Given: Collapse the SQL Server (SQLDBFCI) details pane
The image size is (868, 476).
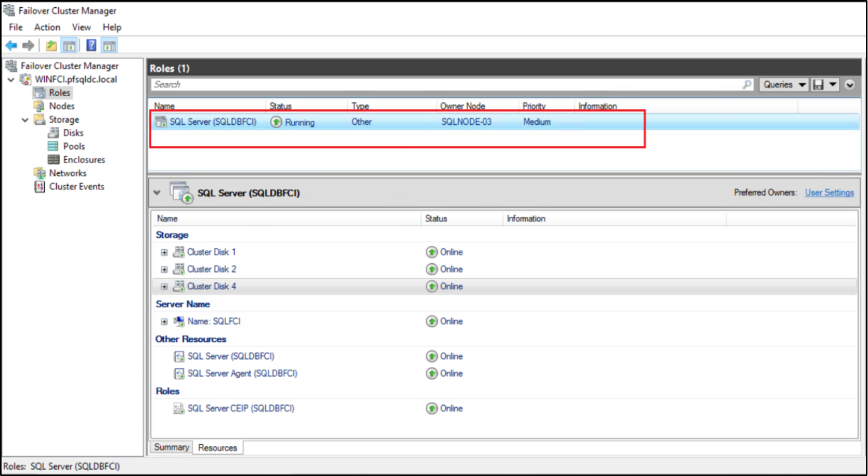Looking at the screenshot, I should pos(157,192).
